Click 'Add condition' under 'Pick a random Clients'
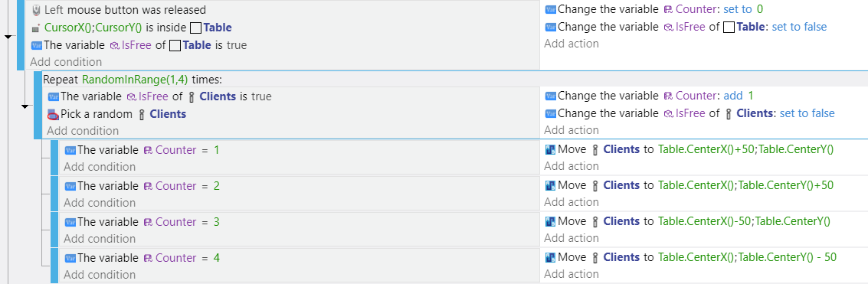 tap(83, 131)
